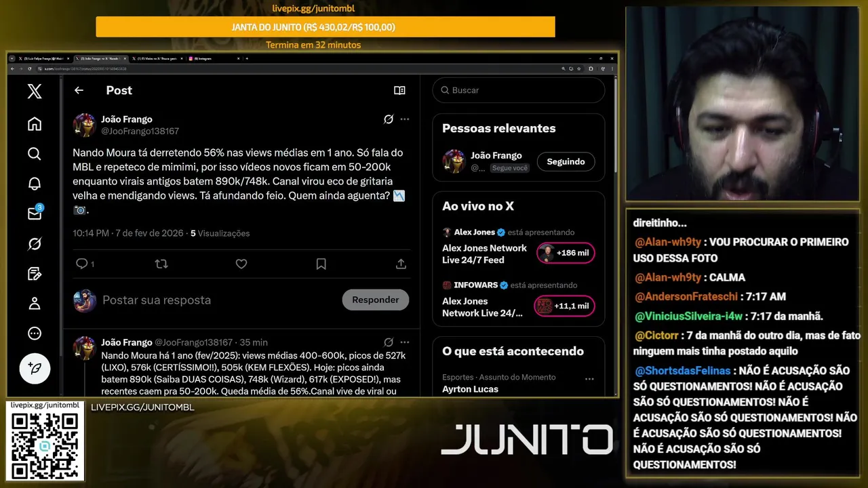Click the Responder button
The image size is (868, 488).
click(x=376, y=300)
